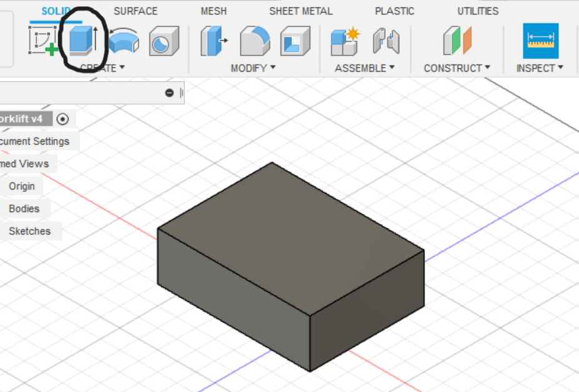
Task: Expand the Sketches folder
Action: click(29, 231)
